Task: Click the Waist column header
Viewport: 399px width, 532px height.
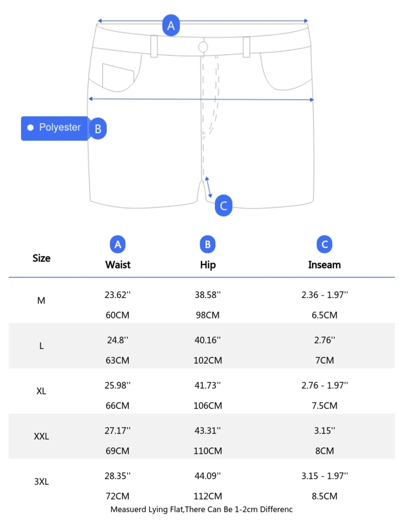Action: click(118, 265)
